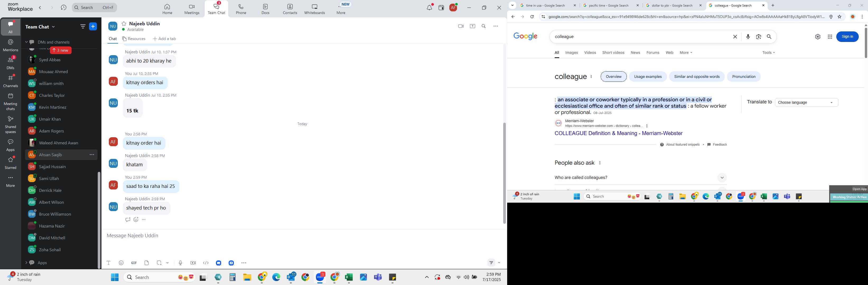Screen dimensions: 868x285
Task: Open more options for Ahsan Saqib chat
Action: [92, 155]
